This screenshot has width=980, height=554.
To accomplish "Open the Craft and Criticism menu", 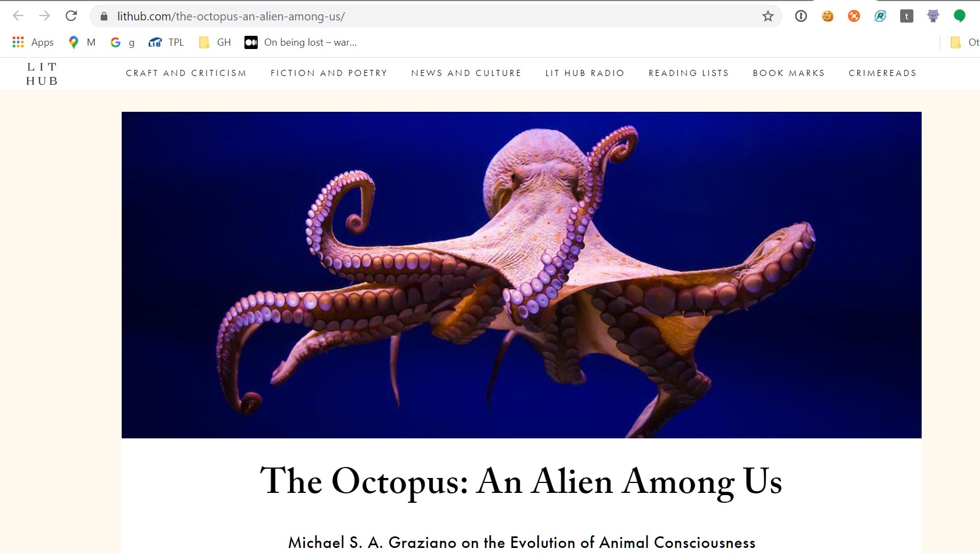I will click(x=186, y=73).
